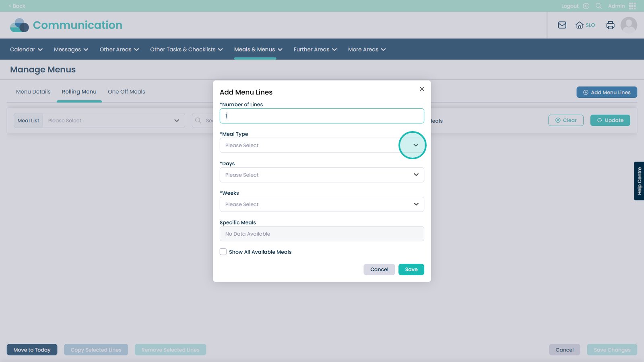Click the Number of Lines input field
Image resolution: width=644 pixels, height=362 pixels.
(x=322, y=116)
